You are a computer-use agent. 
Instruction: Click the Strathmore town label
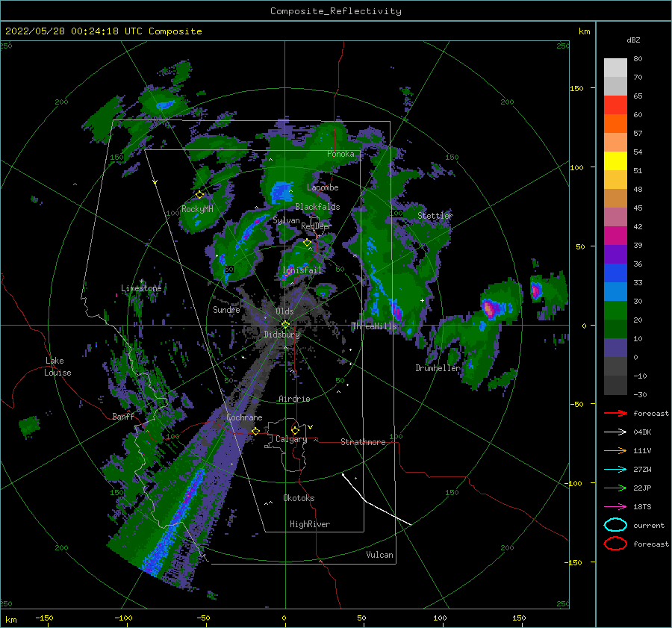363,442
